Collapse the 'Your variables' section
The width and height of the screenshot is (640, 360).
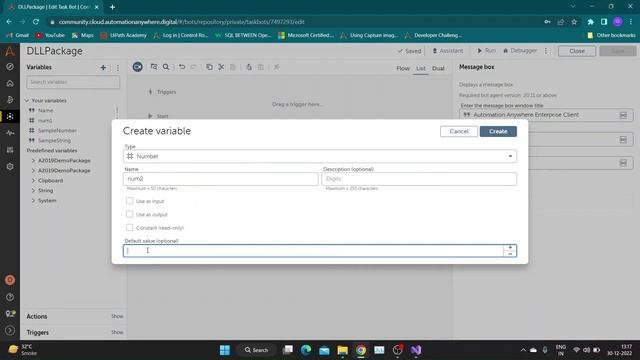pyautogui.click(x=27, y=100)
